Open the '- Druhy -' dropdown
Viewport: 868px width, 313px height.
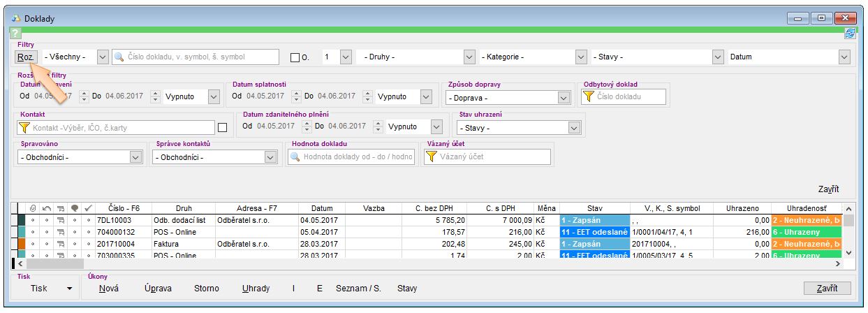(x=468, y=57)
